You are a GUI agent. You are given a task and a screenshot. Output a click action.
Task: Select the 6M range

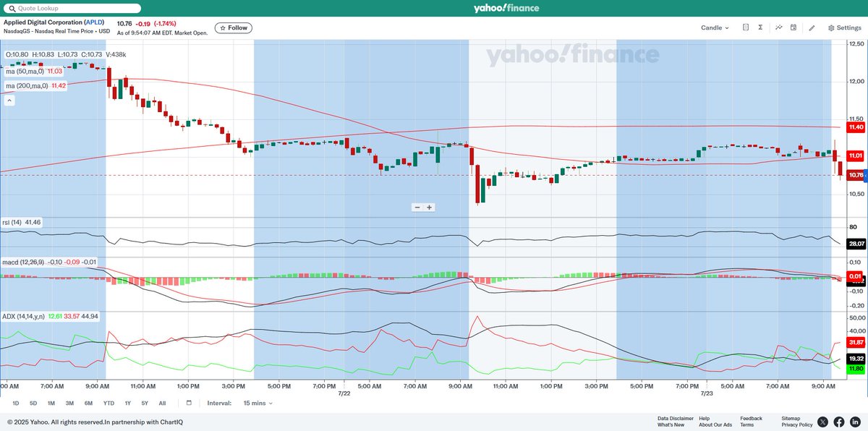pos(88,403)
